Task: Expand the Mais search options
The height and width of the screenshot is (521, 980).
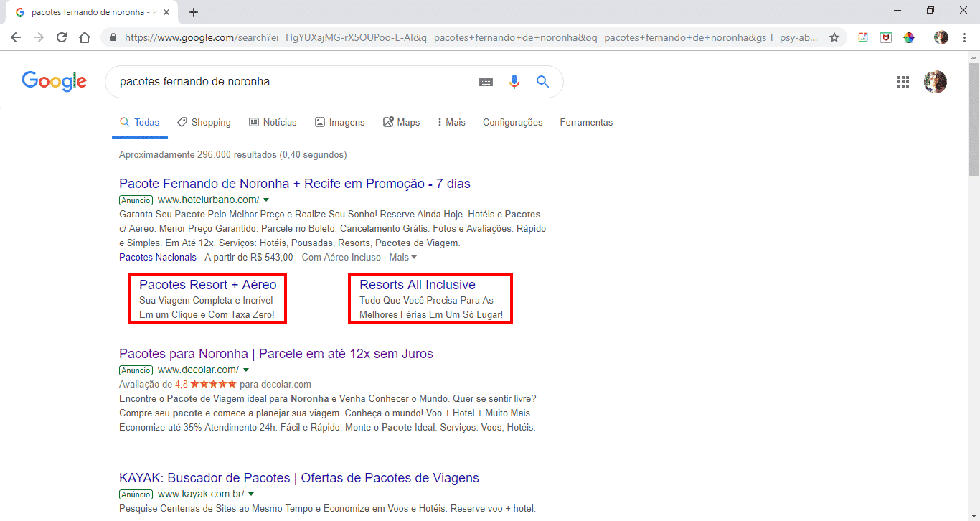Action: (x=451, y=123)
